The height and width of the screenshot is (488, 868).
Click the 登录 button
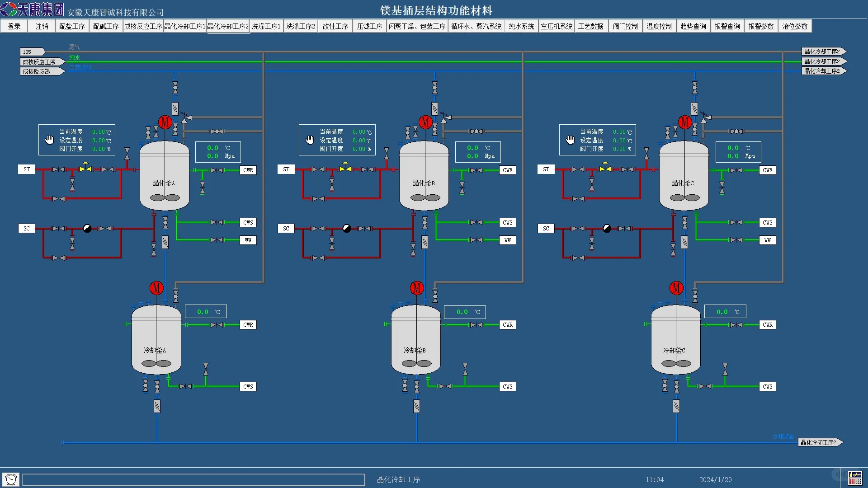click(14, 26)
